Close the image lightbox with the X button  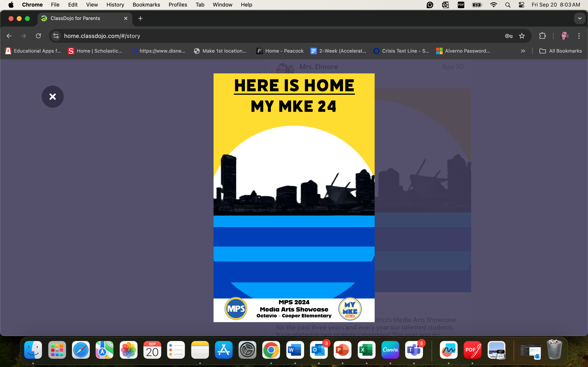pyautogui.click(x=52, y=97)
